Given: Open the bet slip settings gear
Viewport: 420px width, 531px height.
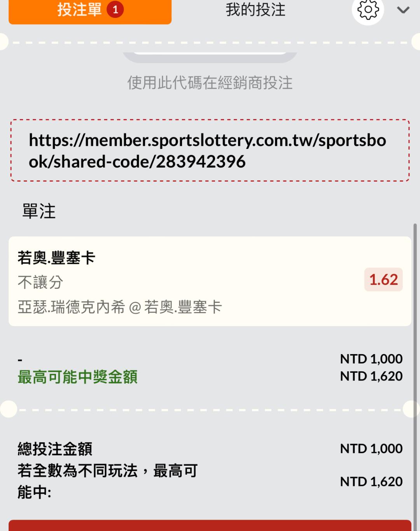Looking at the screenshot, I should tap(367, 10).
